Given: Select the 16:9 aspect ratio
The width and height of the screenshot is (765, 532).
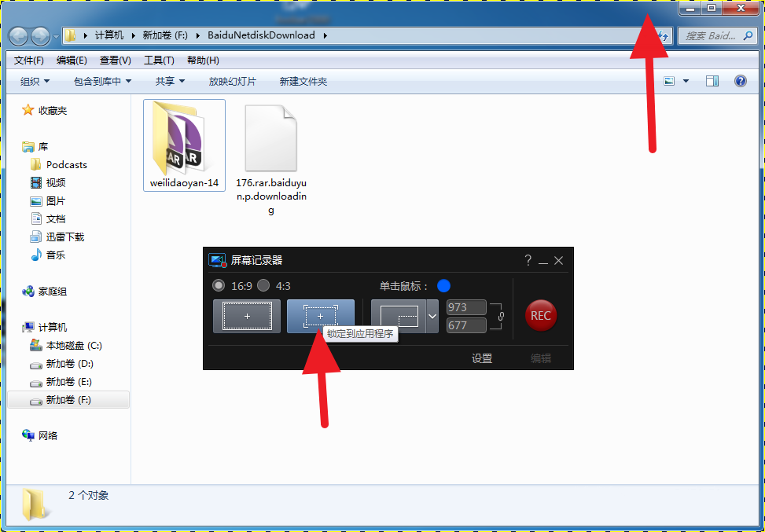Looking at the screenshot, I should coord(219,286).
